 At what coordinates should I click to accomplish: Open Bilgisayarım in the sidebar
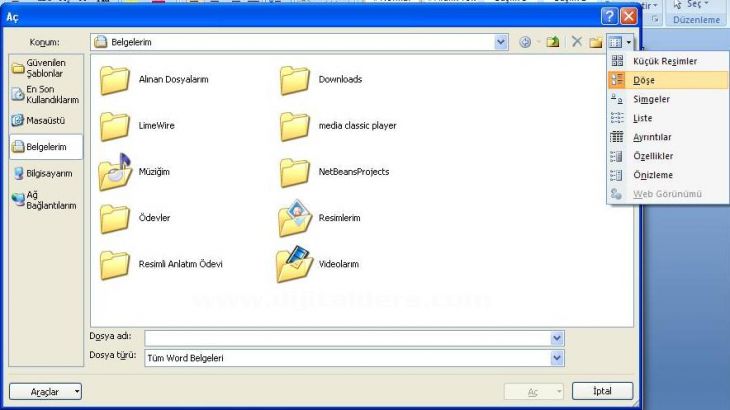46,174
